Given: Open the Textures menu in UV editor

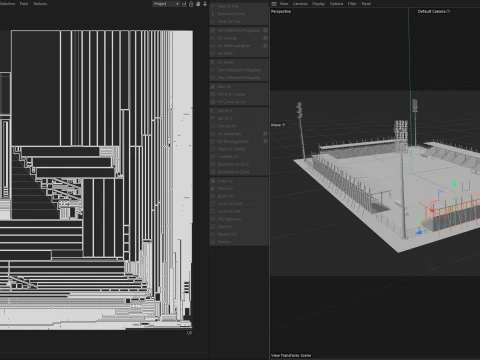Looking at the screenshot, I should [x=40, y=4].
